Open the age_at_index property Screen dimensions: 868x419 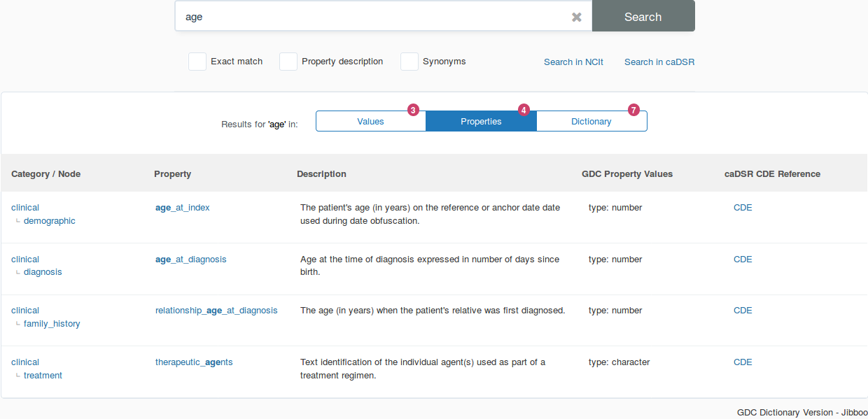182,208
